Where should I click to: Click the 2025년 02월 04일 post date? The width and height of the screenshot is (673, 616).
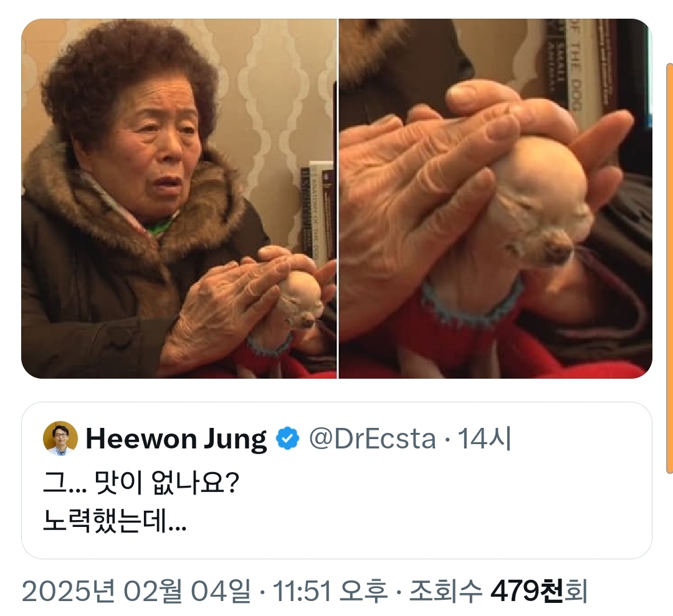[x=136, y=590]
